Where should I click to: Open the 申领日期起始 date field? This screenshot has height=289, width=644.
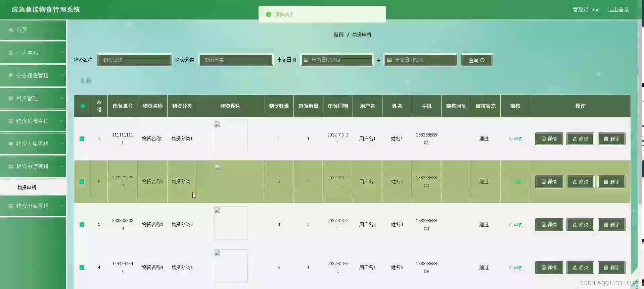point(337,60)
